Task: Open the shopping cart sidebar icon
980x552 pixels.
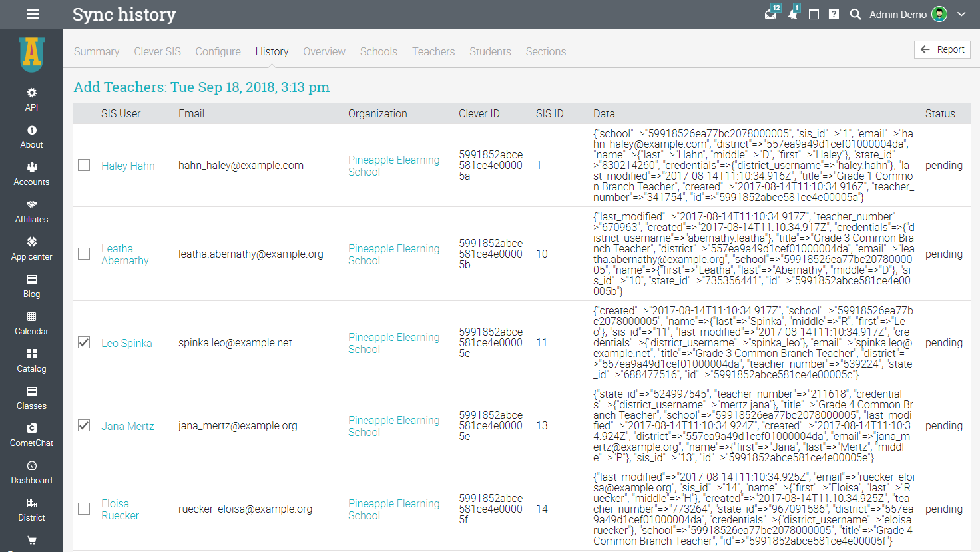Action: (x=31, y=541)
